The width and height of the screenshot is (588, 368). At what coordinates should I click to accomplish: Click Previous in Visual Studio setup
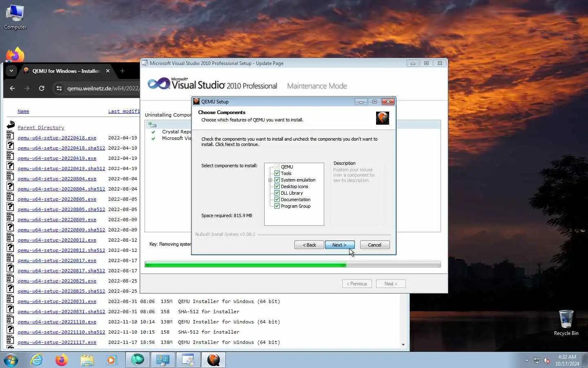point(357,284)
